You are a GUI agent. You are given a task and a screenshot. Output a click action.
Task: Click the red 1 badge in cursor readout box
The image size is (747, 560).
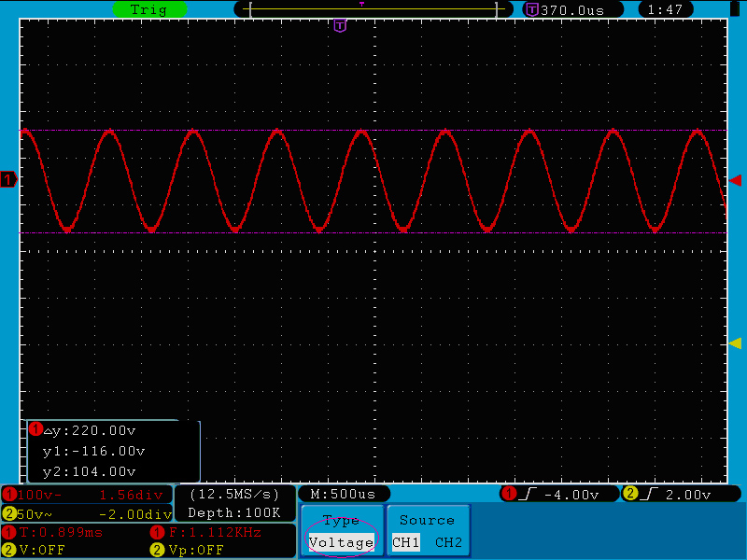(35, 429)
